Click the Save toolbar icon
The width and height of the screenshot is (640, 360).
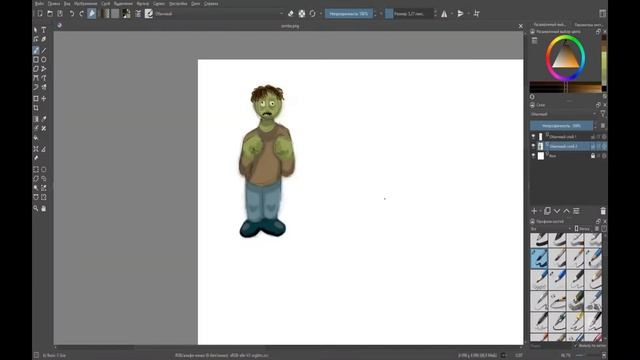coord(60,13)
